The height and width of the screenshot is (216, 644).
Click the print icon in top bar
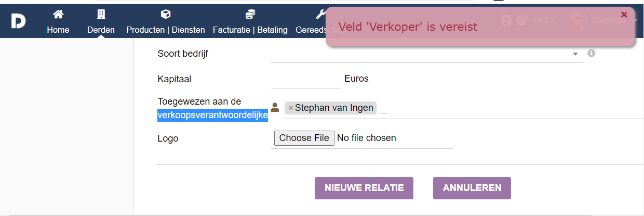pos(505,21)
